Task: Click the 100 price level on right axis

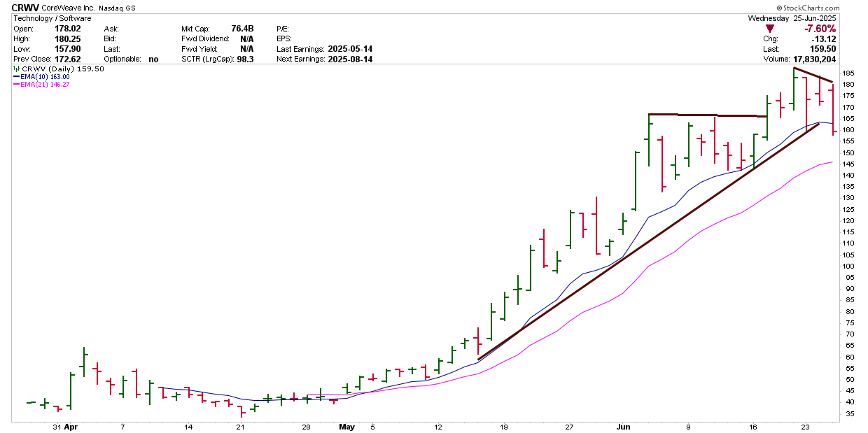Action: coord(848,267)
